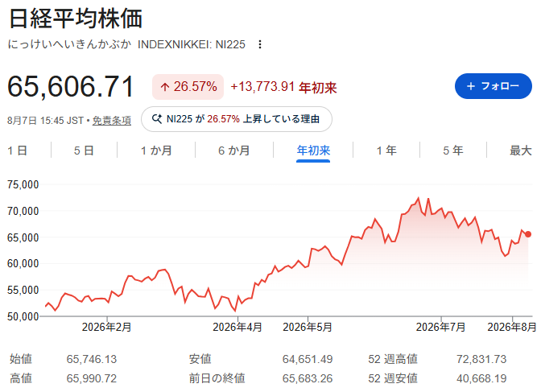Select the 5日 time range tab

(84, 151)
